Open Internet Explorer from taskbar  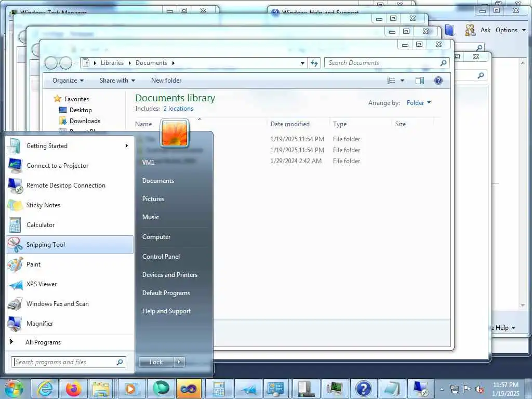point(45,389)
